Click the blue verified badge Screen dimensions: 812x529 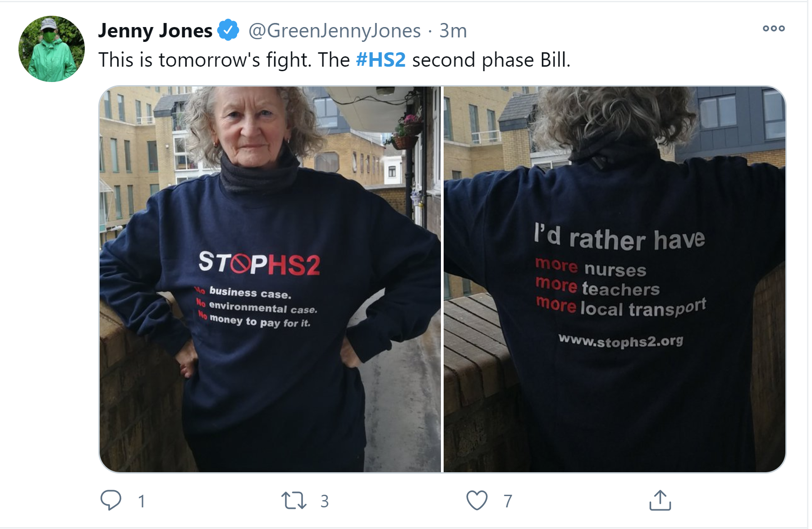pyautogui.click(x=228, y=30)
